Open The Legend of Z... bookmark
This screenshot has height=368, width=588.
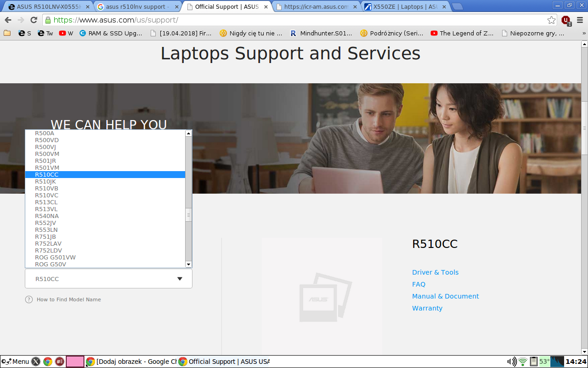(x=462, y=33)
